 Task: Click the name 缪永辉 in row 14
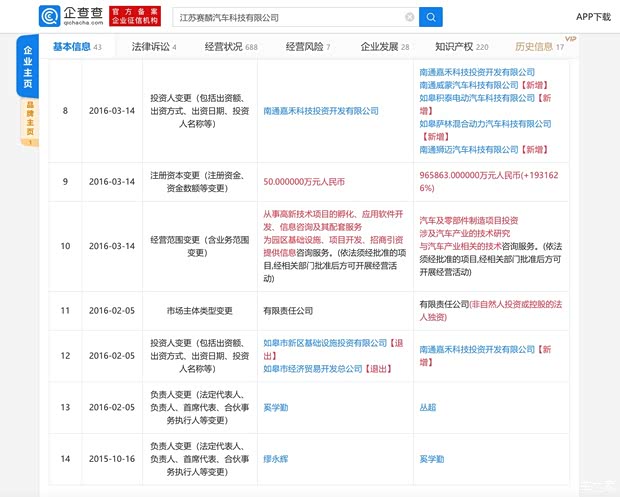[x=276, y=457]
